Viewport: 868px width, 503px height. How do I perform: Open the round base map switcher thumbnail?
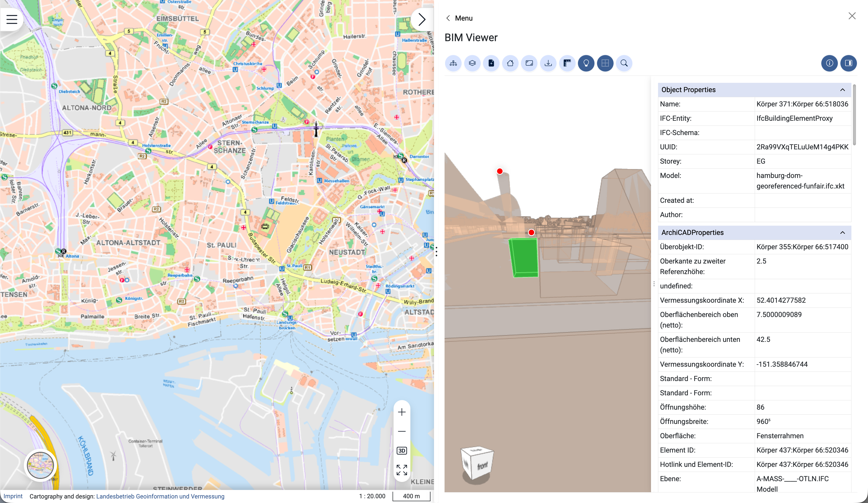click(x=41, y=465)
